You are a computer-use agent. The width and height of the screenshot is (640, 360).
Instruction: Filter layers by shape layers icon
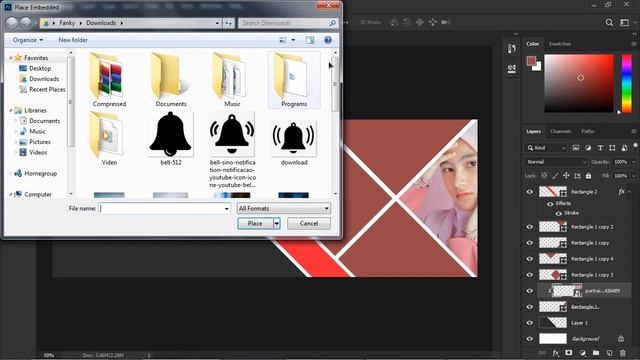[612, 148]
